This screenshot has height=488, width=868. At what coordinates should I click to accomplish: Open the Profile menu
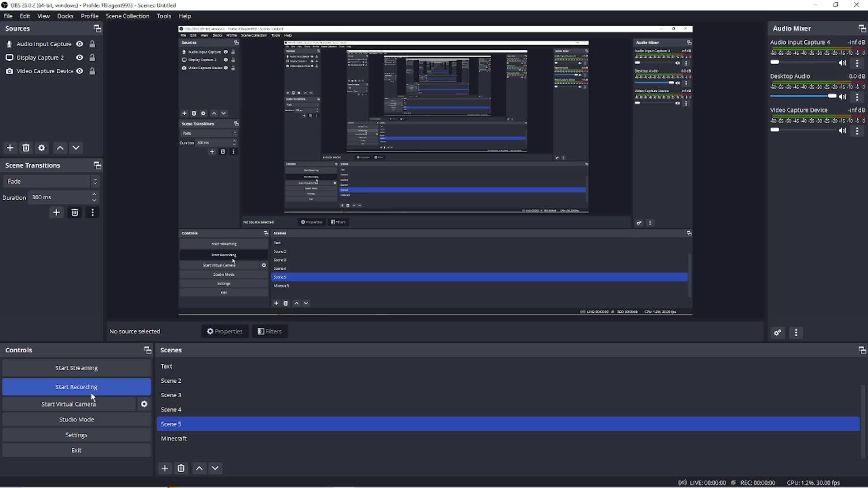(x=90, y=16)
